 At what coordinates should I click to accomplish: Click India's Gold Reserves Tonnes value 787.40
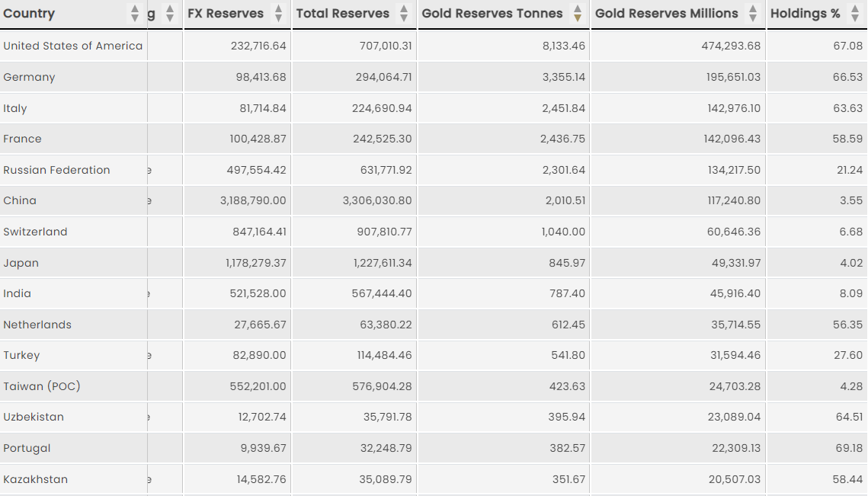tap(567, 293)
